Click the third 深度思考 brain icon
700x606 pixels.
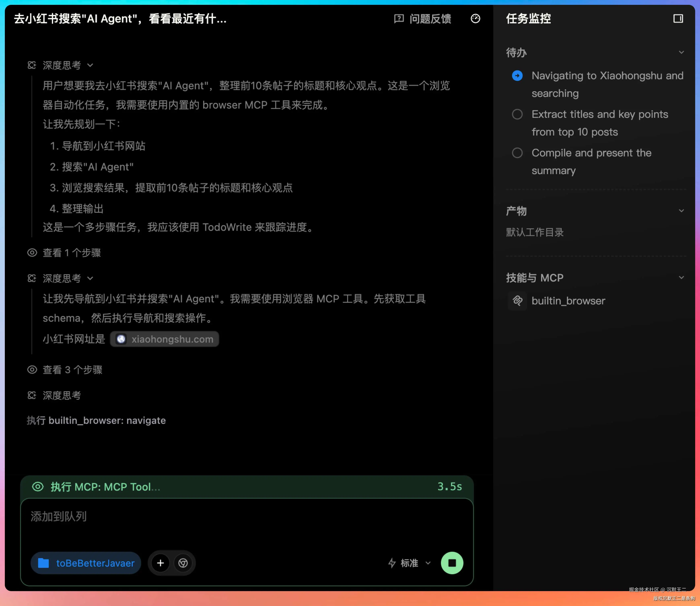point(32,395)
